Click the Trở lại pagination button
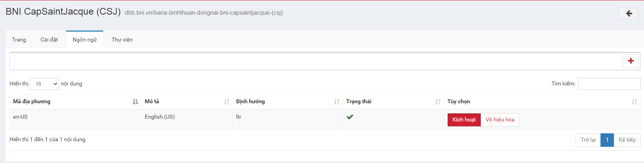644x163 pixels. [x=588, y=140]
